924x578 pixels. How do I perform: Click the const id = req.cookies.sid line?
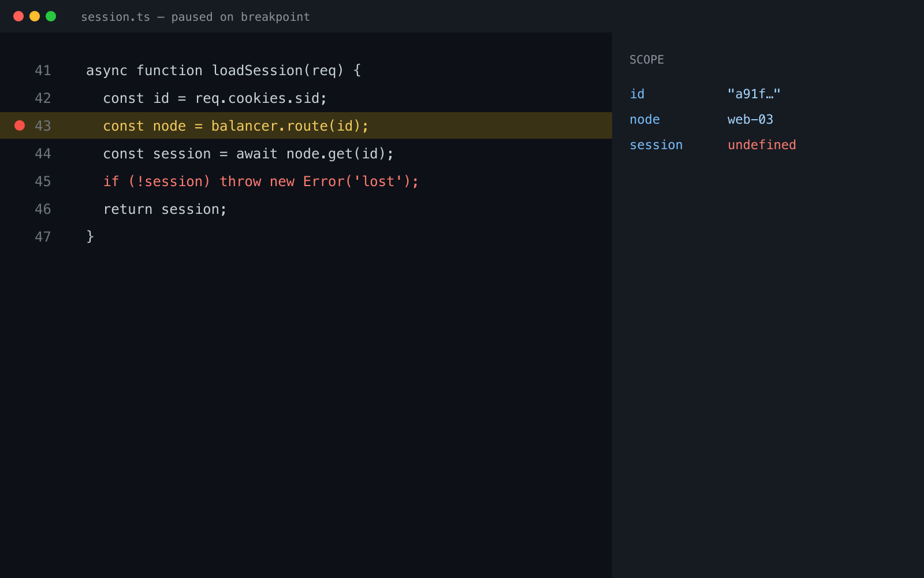coord(215,98)
